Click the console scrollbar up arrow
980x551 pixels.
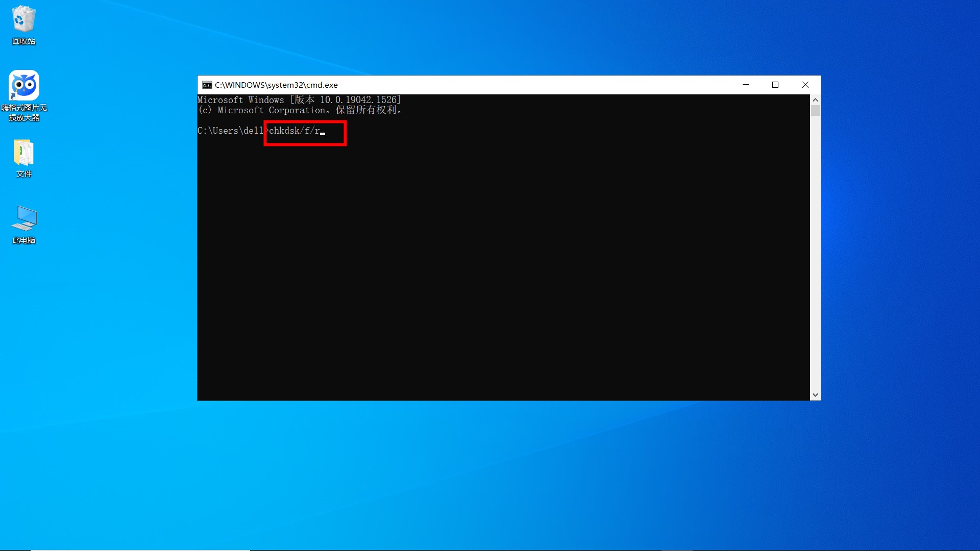pos(815,100)
